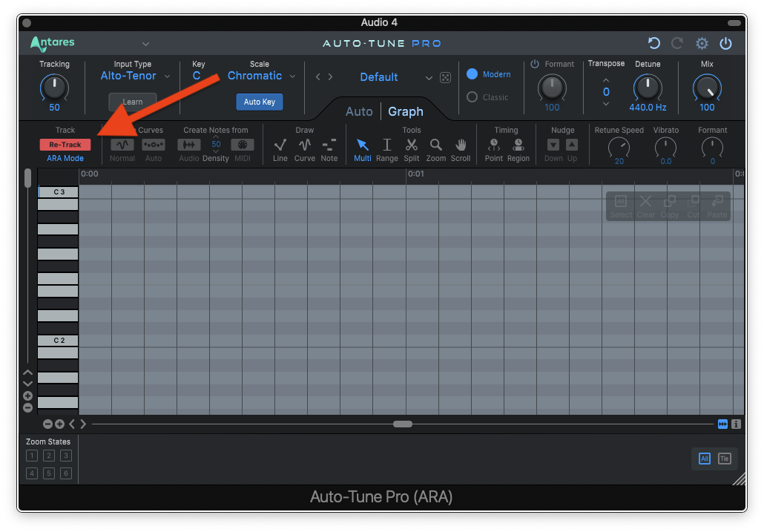This screenshot has height=532, width=764.
Task: Select the Range I-beam tool
Action: point(386,145)
